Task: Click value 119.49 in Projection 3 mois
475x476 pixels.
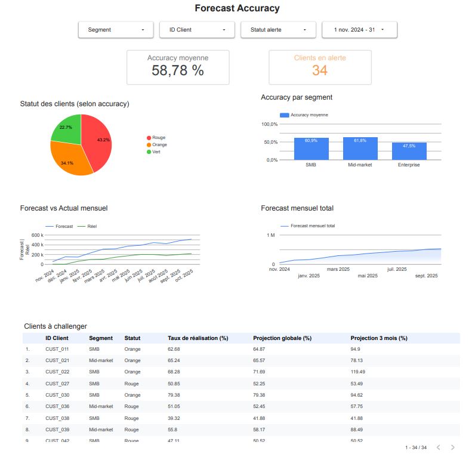Action: (x=358, y=372)
